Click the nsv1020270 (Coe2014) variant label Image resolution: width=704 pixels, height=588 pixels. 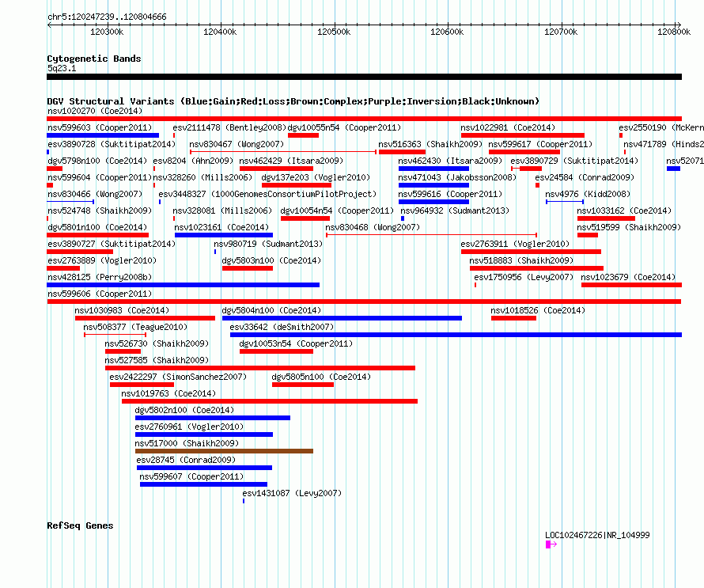coord(95,111)
